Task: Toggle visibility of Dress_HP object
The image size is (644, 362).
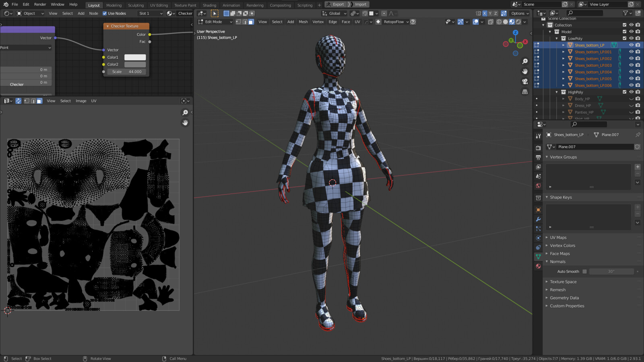Action: click(x=631, y=105)
